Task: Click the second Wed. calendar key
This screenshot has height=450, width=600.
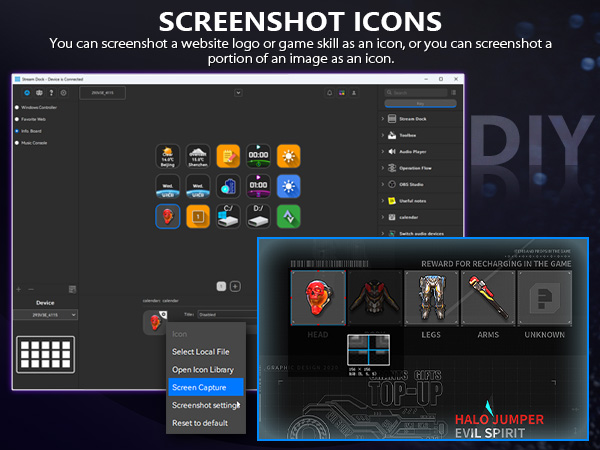Action: [x=198, y=186]
